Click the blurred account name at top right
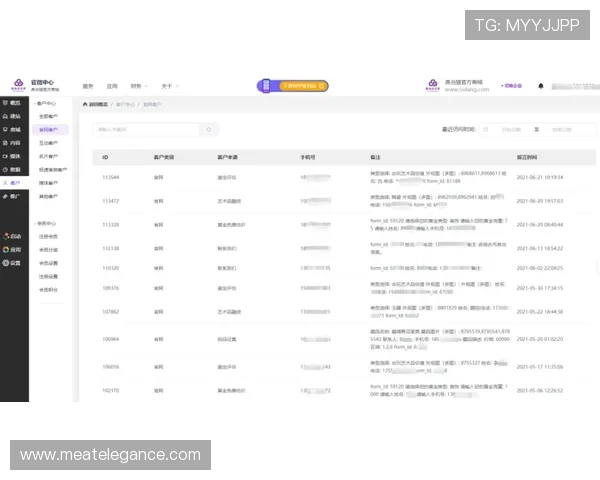 pyautogui.click(x=575, y=86)
